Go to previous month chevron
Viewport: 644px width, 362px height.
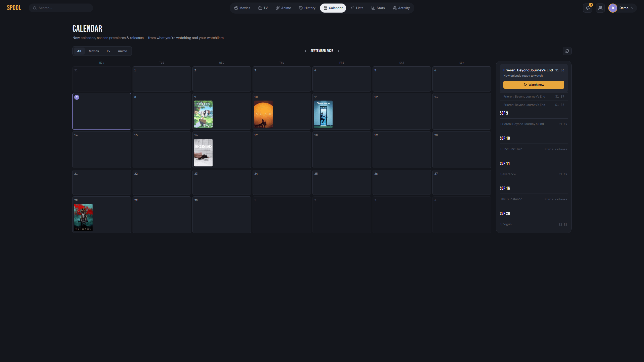point(306,51)
